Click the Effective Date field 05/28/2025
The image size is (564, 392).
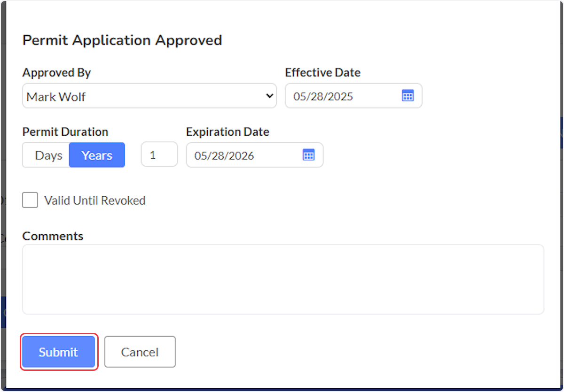pos(353,96)
